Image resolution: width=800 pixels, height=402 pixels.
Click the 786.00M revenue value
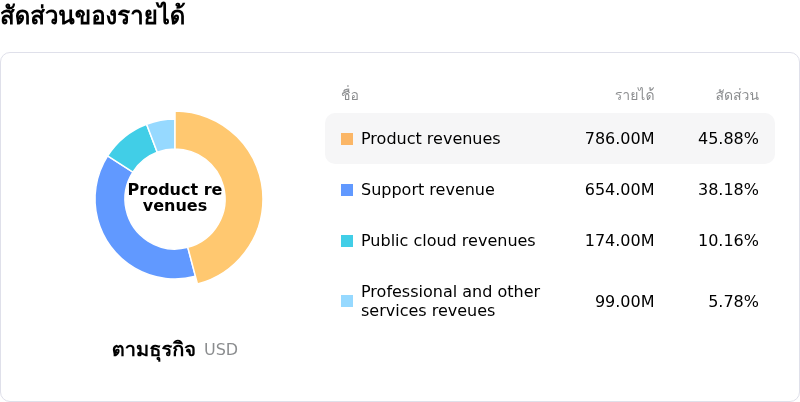(x=619, y=139)
